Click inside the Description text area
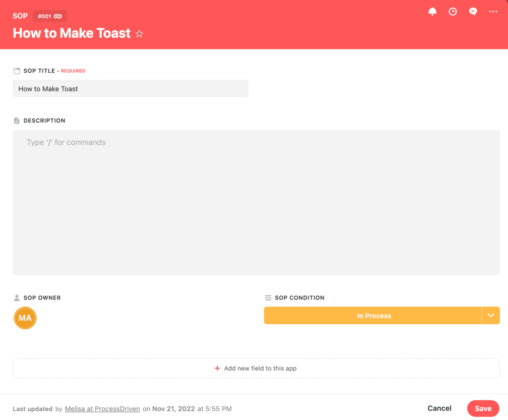Viewport: 508px width, 420px height. 256,203
